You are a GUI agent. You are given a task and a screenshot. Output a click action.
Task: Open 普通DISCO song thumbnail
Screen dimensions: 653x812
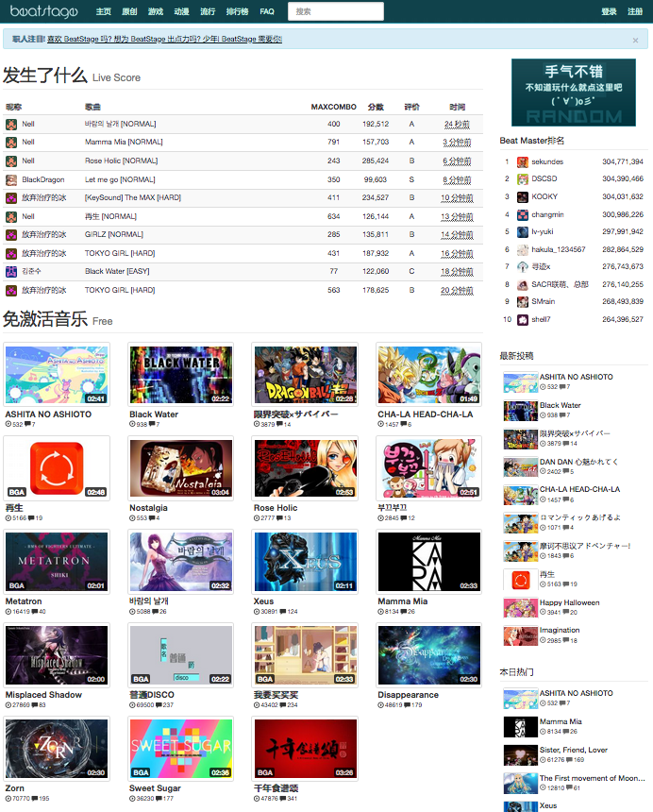pos(180,655)
